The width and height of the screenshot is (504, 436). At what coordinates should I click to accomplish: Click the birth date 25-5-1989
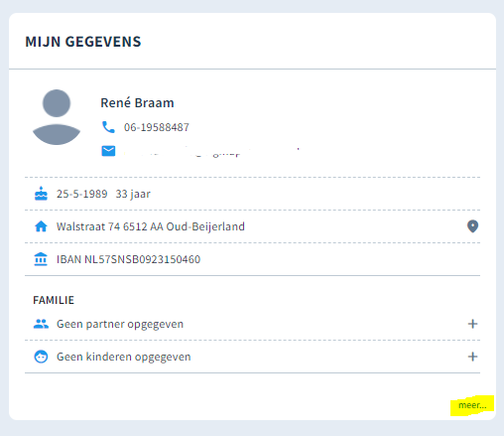(x=82, y=194)
